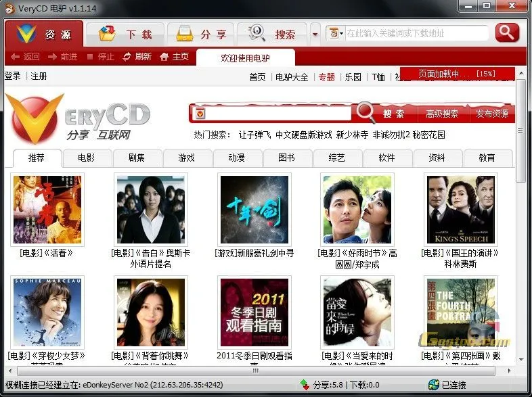
Task: Open the T恤 navigation link
Action: [378, 77]
